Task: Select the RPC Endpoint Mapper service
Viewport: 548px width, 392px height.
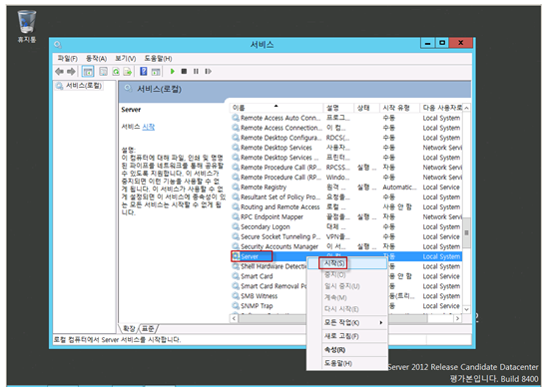Action: [346, 217]
